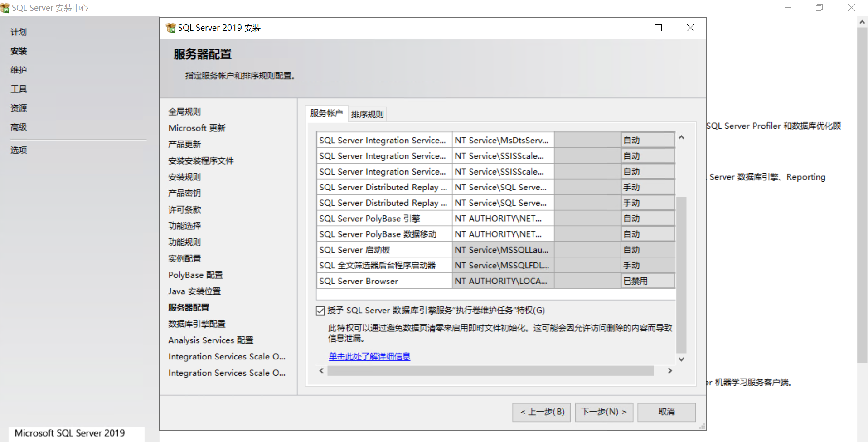Cancel setup with the 取消 button
The width and height of the screenshot is (868, 442).
(667, 412)
